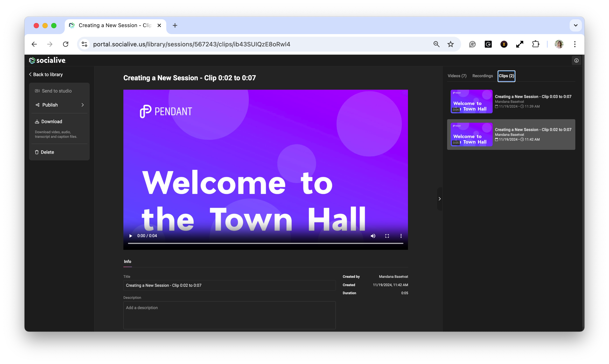Image resolution: width=609 pixels, height=364 pixels.
Task: Seek on the video progress bar
Action: (265, 243)
